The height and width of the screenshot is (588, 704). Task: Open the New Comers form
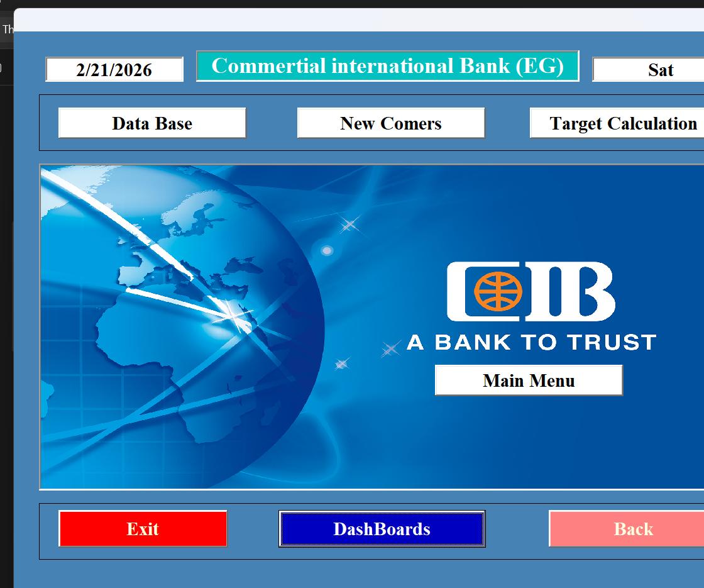(390, 123)
